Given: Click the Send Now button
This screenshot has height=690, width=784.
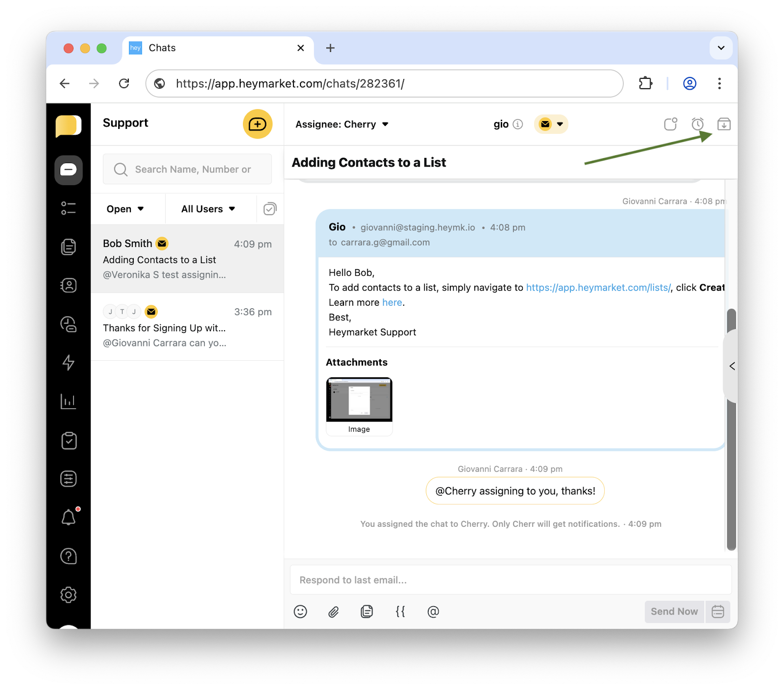Looking at the screenshot, I should click(x=674, y=612).
